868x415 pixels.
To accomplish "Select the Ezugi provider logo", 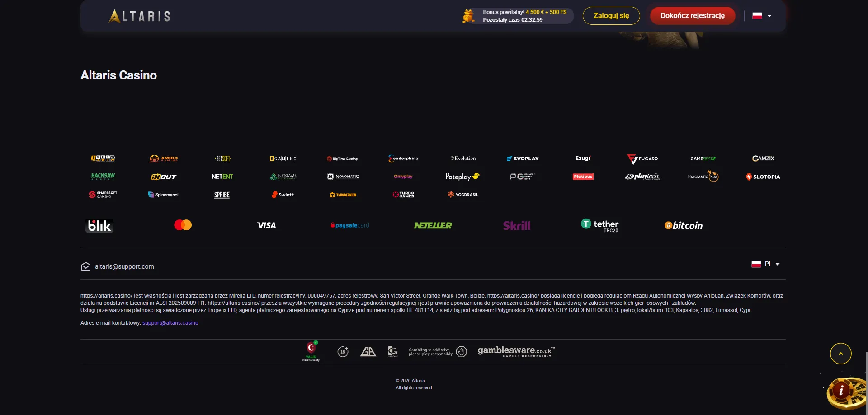I will [x=583, y=158].
